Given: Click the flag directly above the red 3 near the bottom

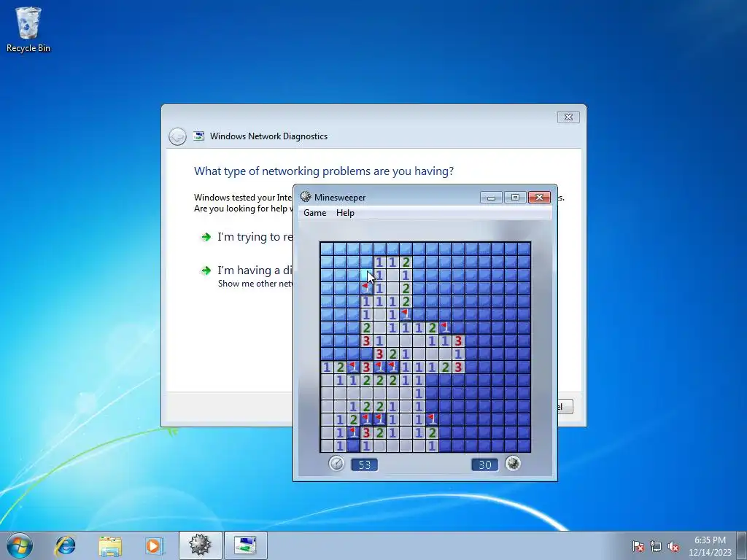Looking at the screenshot, I should pyautogui.click(x=366, y=419).
